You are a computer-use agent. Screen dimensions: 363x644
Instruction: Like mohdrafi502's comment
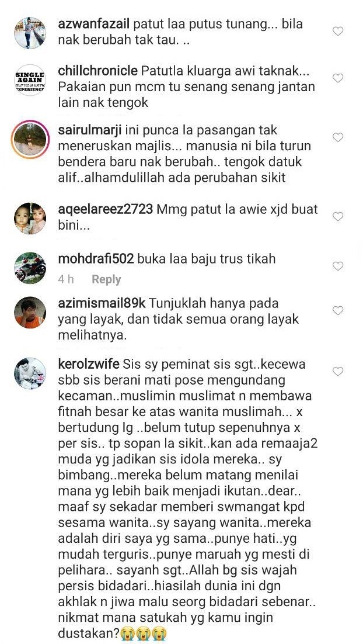coord(337,266)
